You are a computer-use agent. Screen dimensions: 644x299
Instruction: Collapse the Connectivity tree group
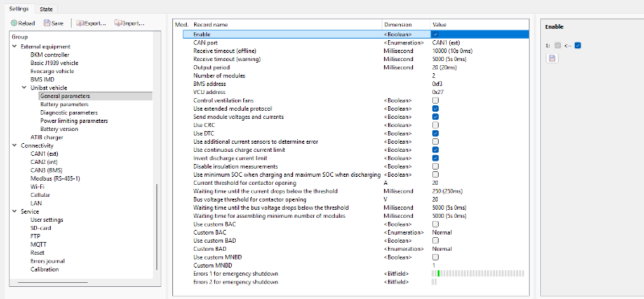14,145
